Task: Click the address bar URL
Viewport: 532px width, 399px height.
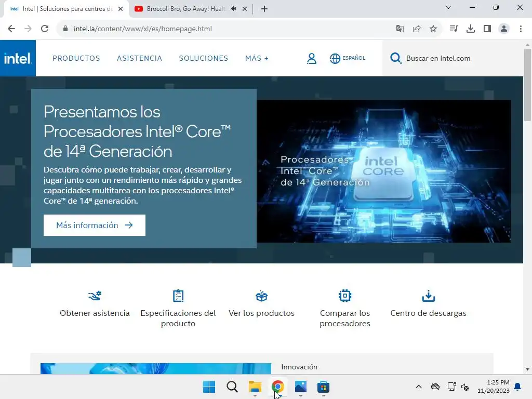Action: click(143, 29)
